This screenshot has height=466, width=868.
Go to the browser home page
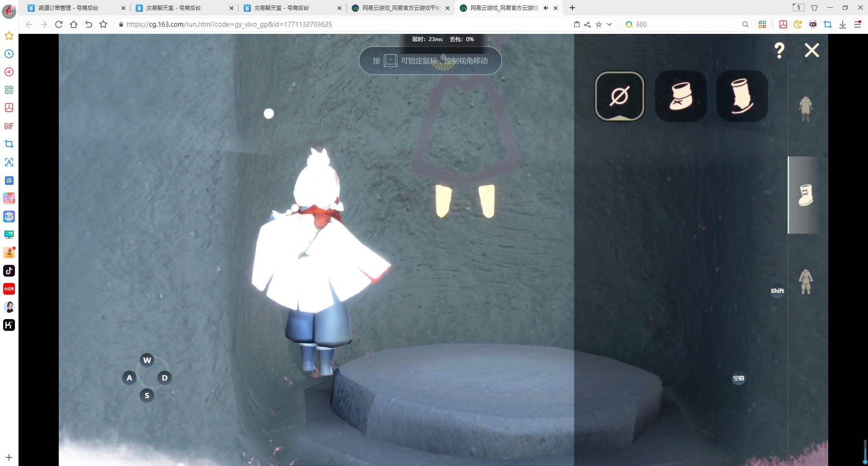(74, 24)
